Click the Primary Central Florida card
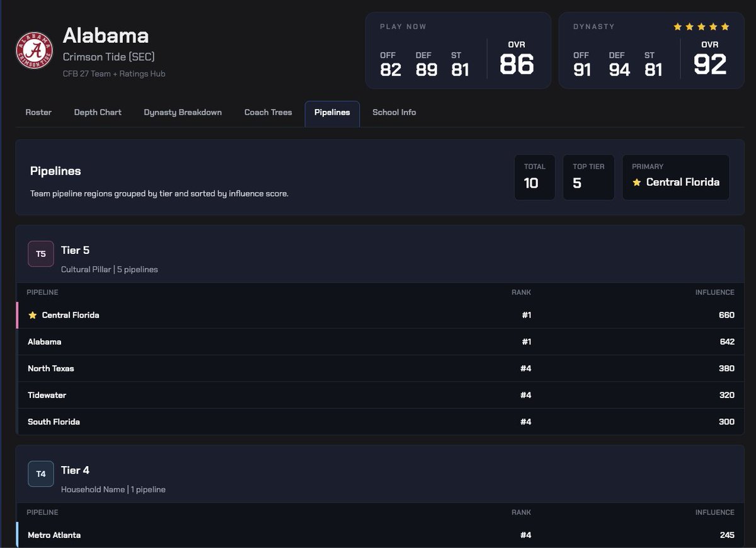The width and height of the screenshot is (756, 548). pyautogui.click(x=676, y=178)
